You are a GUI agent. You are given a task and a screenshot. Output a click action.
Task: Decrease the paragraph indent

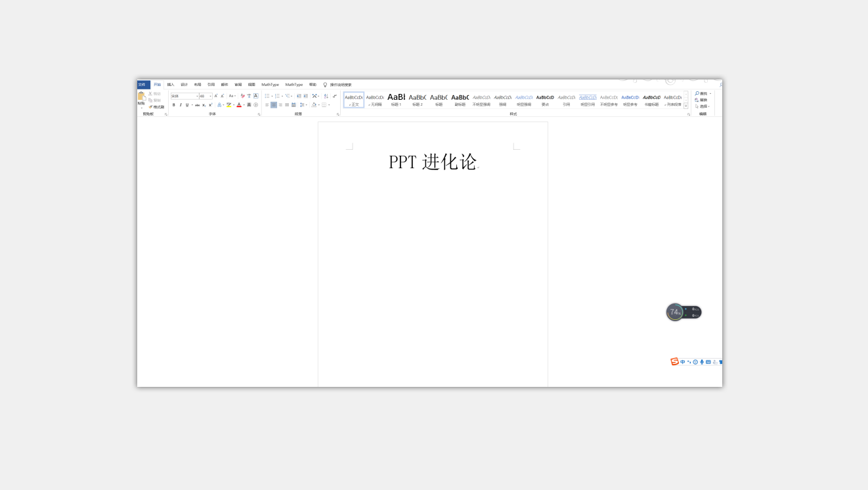tap(299, 96)
